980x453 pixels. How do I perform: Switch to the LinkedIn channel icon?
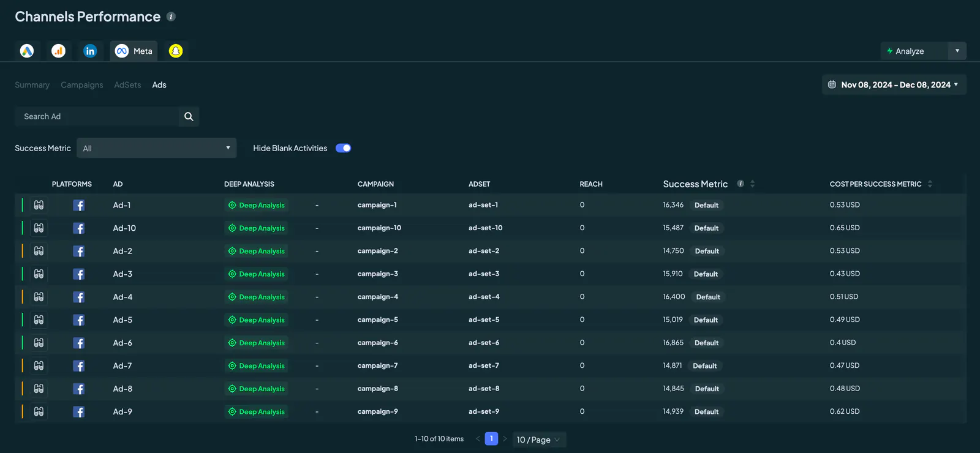(90, 51)
